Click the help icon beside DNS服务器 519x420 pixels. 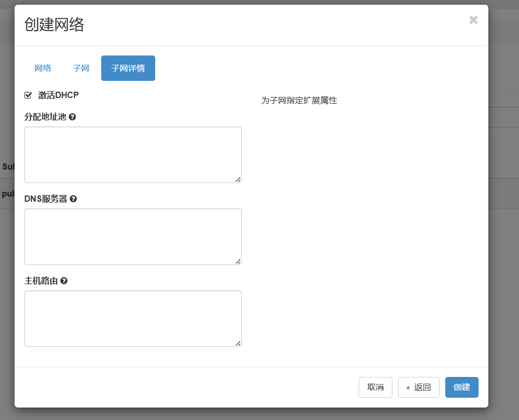(73, 199)
